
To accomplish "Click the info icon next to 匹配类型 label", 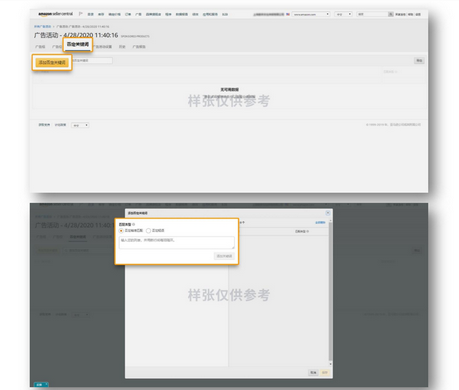I will point(134,224).
